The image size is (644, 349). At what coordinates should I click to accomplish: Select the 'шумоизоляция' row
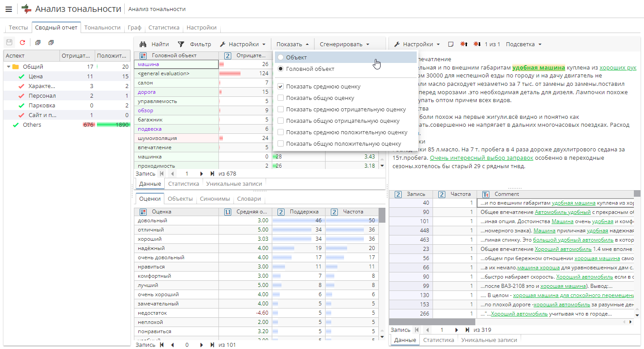pyautogui.click(x=176, y=138)
